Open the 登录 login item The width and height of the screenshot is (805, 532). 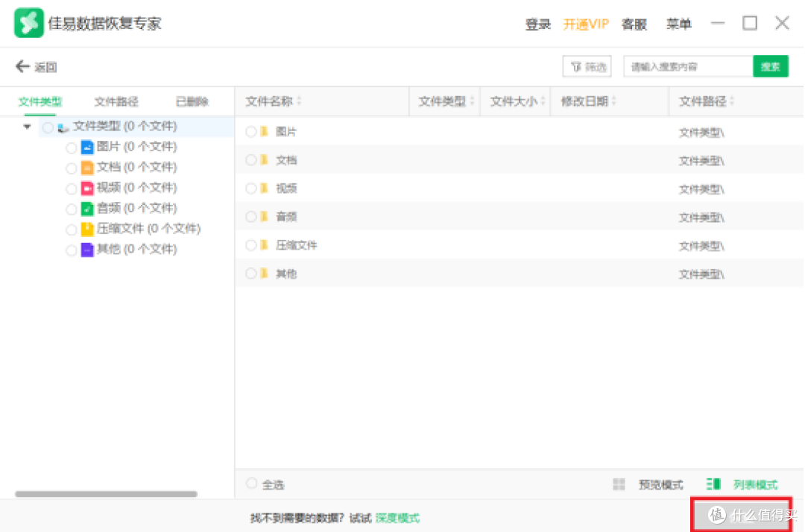coord(537,24)
